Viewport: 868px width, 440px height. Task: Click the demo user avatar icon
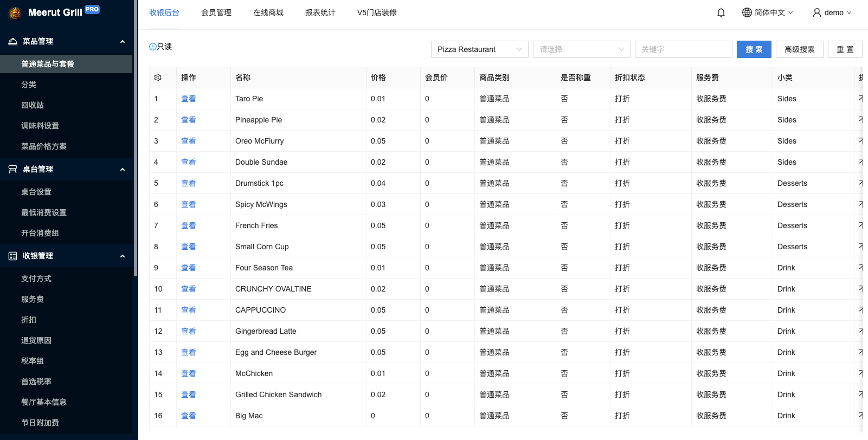coord(816,12)
